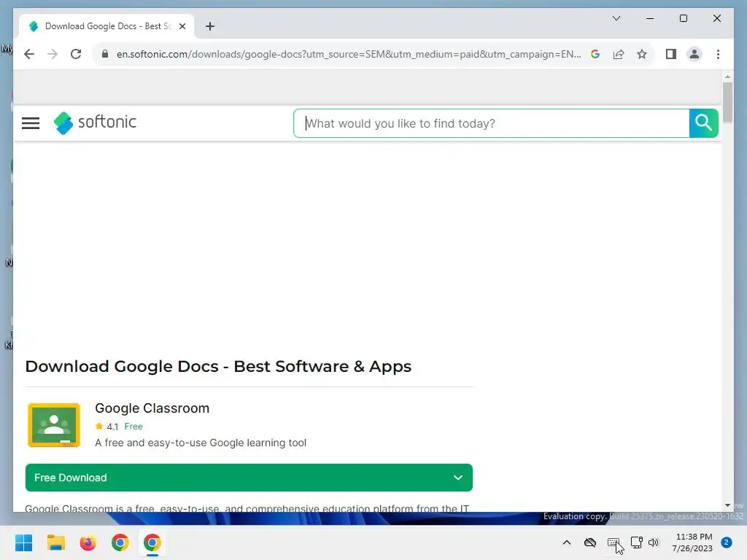Click the Softonic logo
Image resolution: width=747 pixels, height=560 pixels.
tap(95, 122)
